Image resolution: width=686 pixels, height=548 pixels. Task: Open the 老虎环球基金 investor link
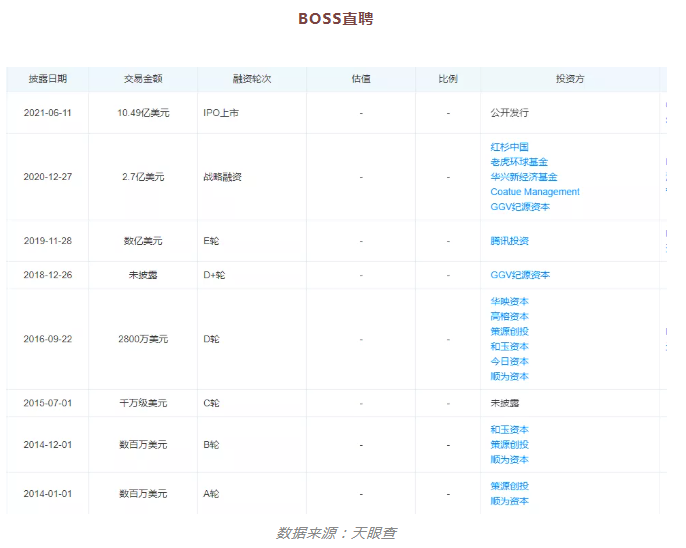[519, 162]
